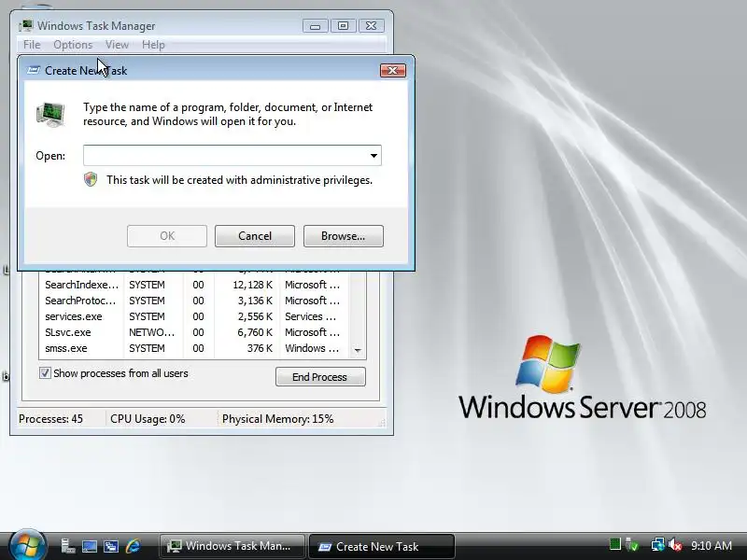Click the Show Desktop quick launch icon
The image size is (747, 560).
(89, 546)
